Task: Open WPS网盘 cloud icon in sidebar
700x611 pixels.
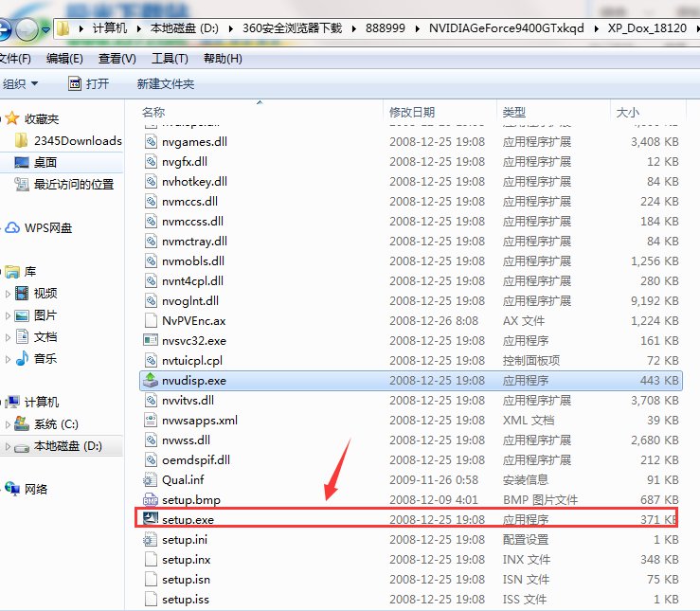Action: [x=12, y=227]
